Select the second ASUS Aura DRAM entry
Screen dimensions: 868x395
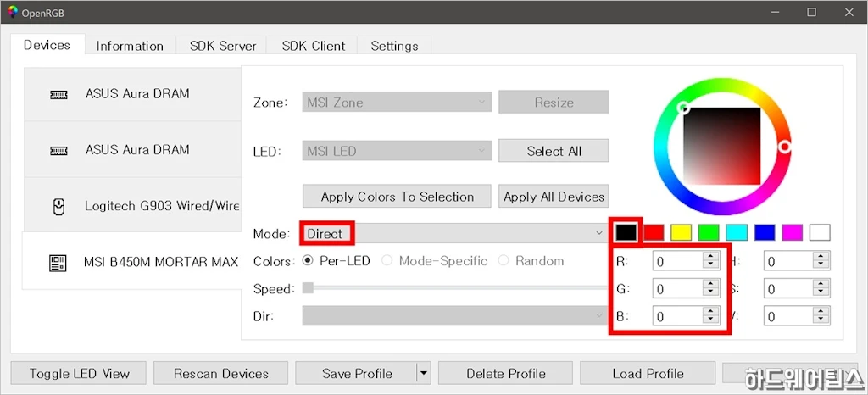[x=136, y=150]
